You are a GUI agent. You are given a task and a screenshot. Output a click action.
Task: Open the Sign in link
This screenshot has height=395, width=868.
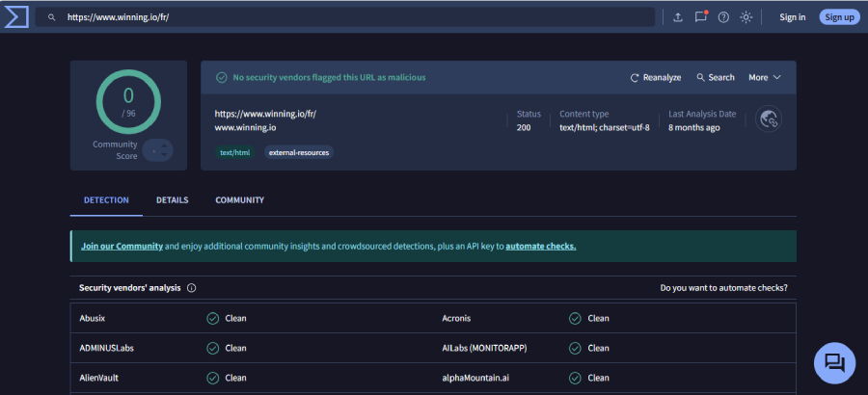pyautogui.click(x=792, y=17)
